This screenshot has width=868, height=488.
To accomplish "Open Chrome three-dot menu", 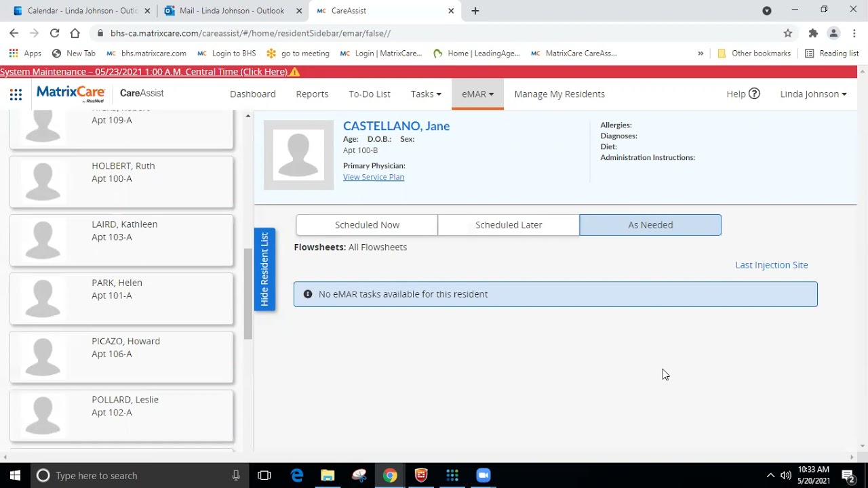I will [x=854, y=33].
